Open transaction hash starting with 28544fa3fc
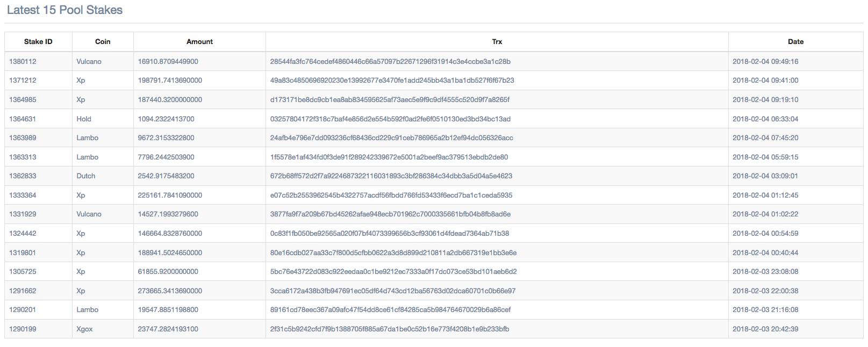The image size is (868, 347). (390, 62)
